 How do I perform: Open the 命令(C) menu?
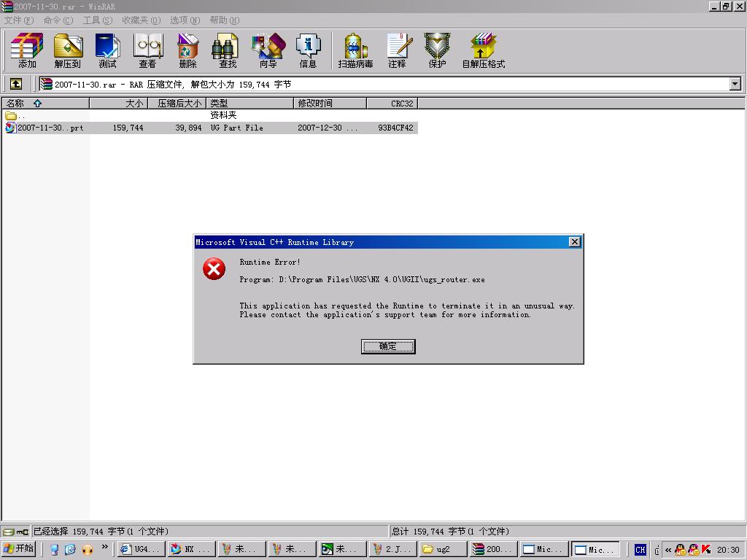[x=58, y=20]
